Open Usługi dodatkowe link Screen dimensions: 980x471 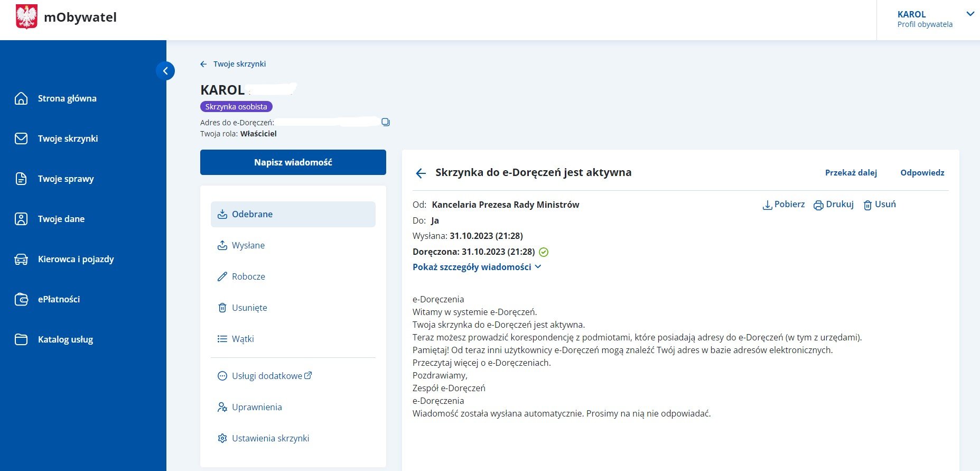point(267,376)
